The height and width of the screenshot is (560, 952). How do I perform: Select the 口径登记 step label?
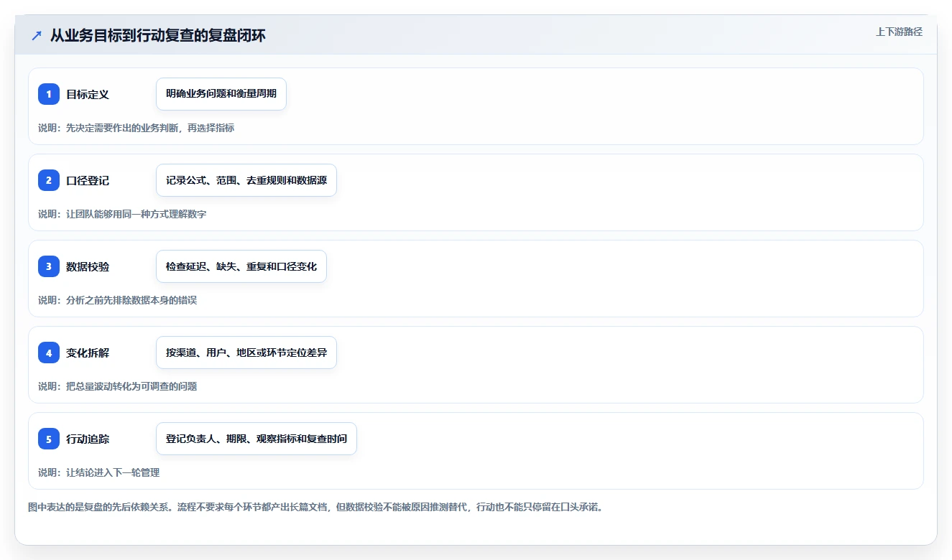click(x=88, y=180)
